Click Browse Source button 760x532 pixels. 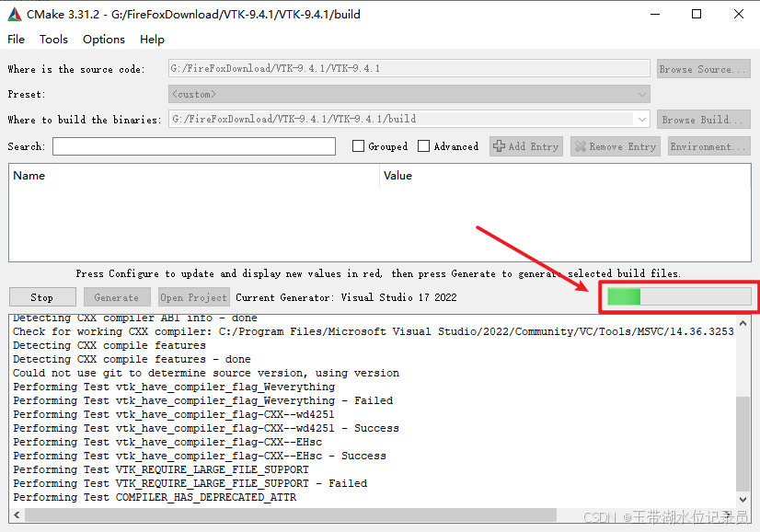point(703,69)
